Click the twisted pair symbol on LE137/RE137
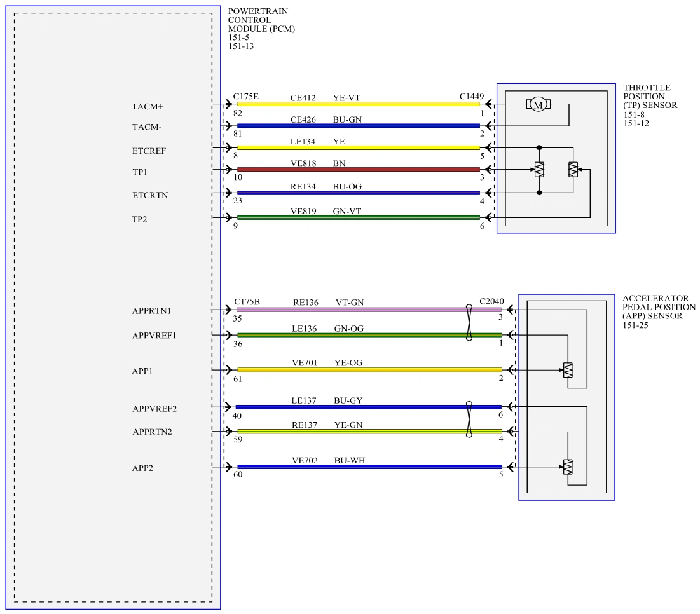This screenshot has height=614, width=700. click(x=469, y=420)
